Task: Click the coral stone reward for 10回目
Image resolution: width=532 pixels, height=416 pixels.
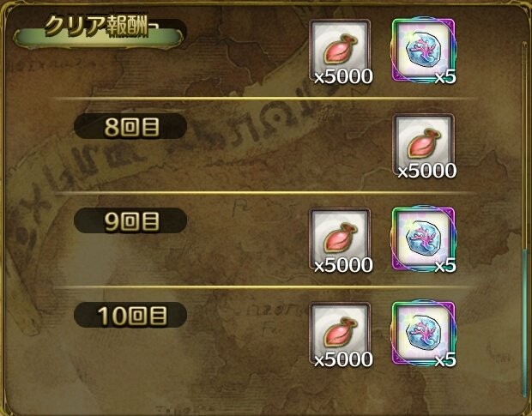Action: (423, 333)
